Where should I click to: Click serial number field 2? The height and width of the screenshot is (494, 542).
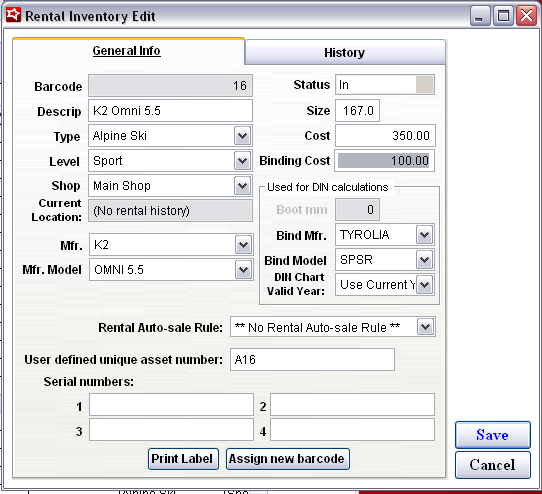point(352,404)
